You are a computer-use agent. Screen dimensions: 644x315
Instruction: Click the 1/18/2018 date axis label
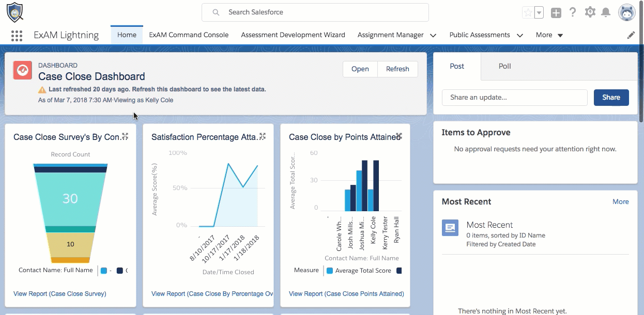click(x=246, y=247)
